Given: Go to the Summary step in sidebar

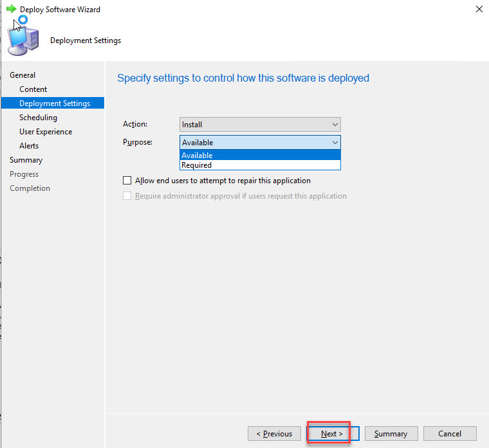Looking at the screenshot, I should click(26, 160).
